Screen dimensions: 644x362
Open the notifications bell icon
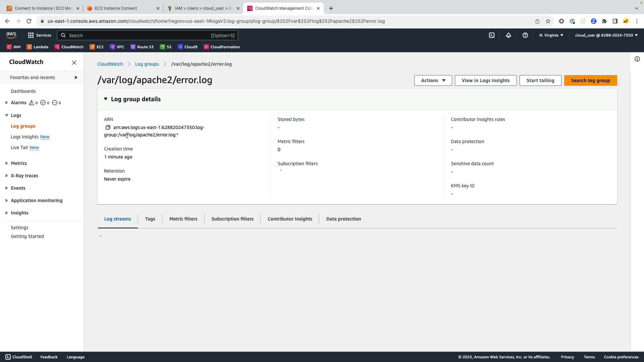(508, 35)
